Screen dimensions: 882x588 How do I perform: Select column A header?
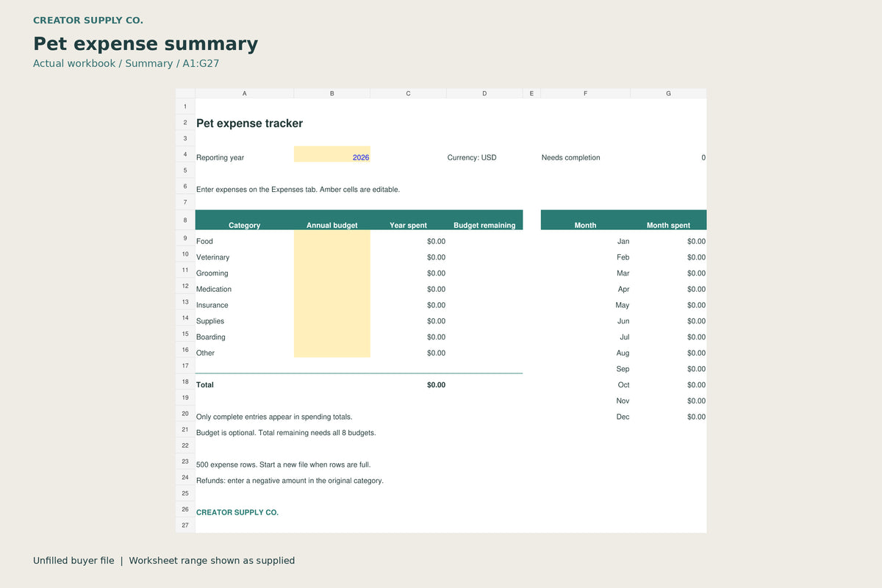pos(245,93)
